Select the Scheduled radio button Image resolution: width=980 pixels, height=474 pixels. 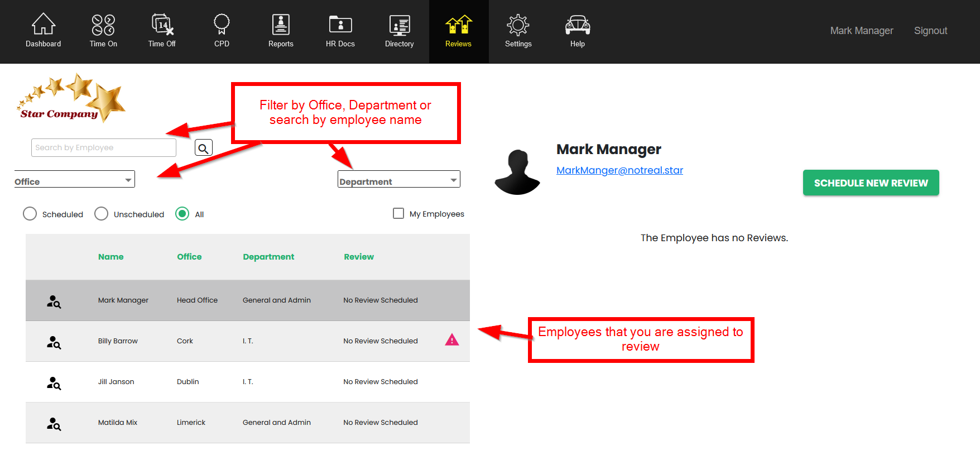(30, 214)
